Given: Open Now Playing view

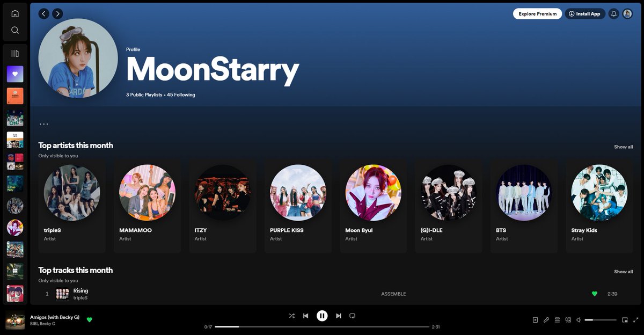Looking at the screenshot, I should pos(535,320).
